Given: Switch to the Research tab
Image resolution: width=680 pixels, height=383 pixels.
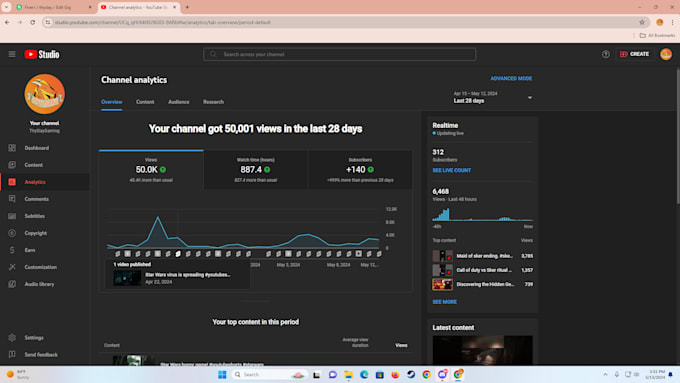Looking at the screenshot, I should coord(213,102).
